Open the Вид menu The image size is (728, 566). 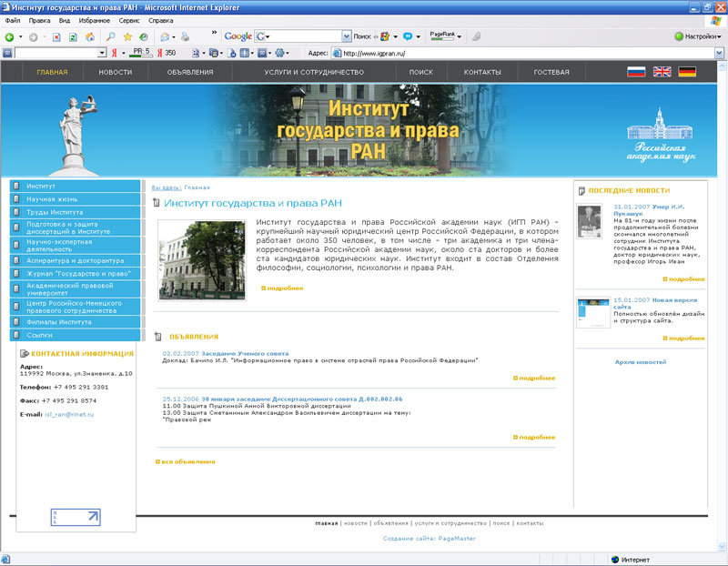(65, 20)
